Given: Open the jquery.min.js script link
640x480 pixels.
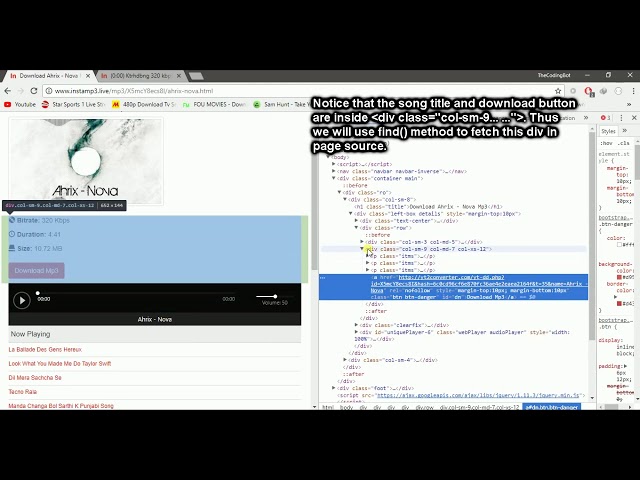Looking at the screenshot, I should [x=478, y=395].
